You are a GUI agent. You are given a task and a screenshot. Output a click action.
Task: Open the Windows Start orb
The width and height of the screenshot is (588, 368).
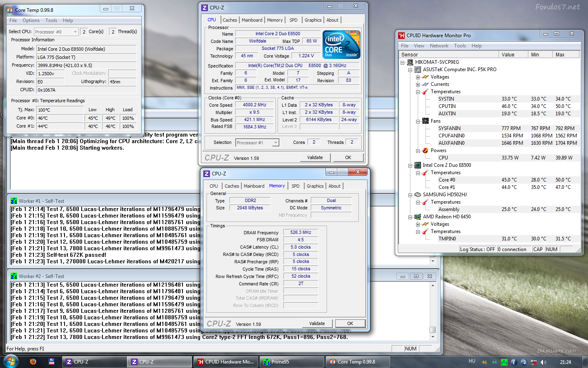11,362
